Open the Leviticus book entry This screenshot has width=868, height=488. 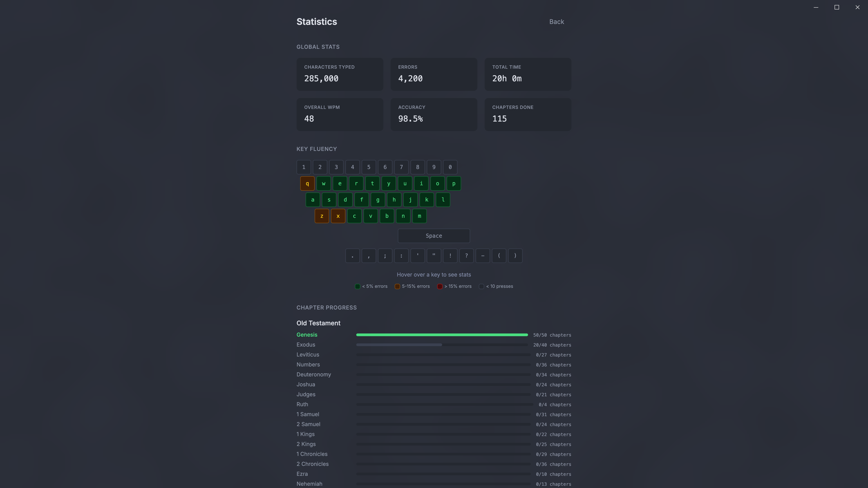pyautogui.click(x=308, y=355)
